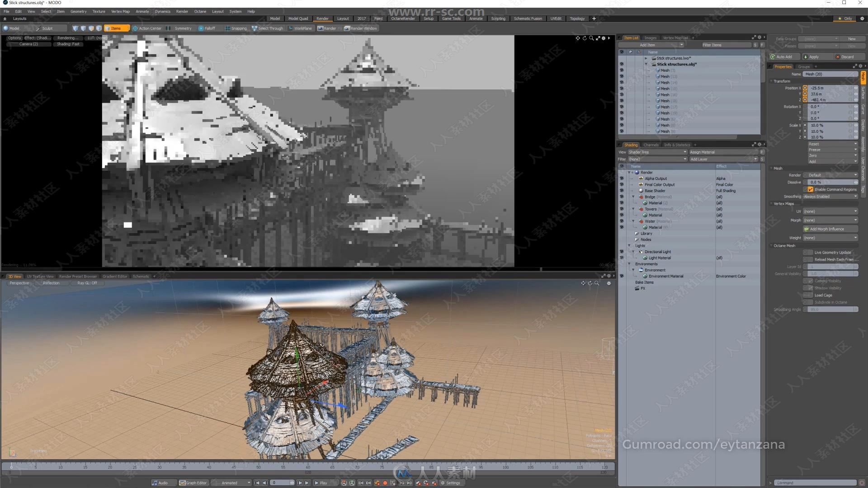Open 3D viewport gear options

(x=609, y=283)
